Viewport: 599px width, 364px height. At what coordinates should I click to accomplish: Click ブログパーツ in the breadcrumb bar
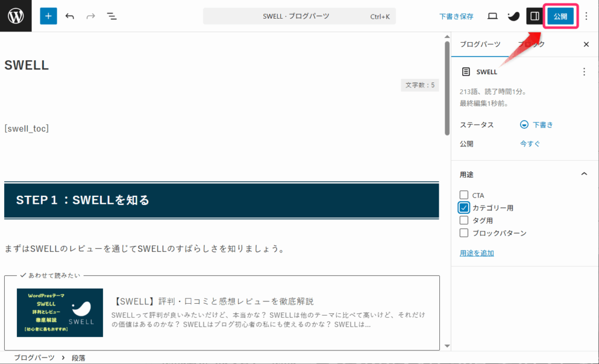click(x=34, y=358)
